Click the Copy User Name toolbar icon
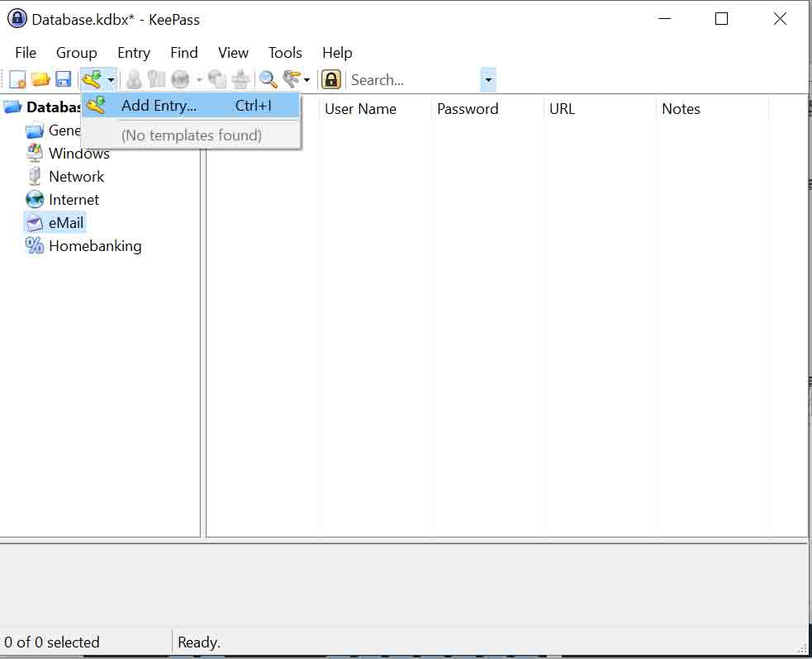The width and height of the screenshot is (812, 659). (134, 80)
